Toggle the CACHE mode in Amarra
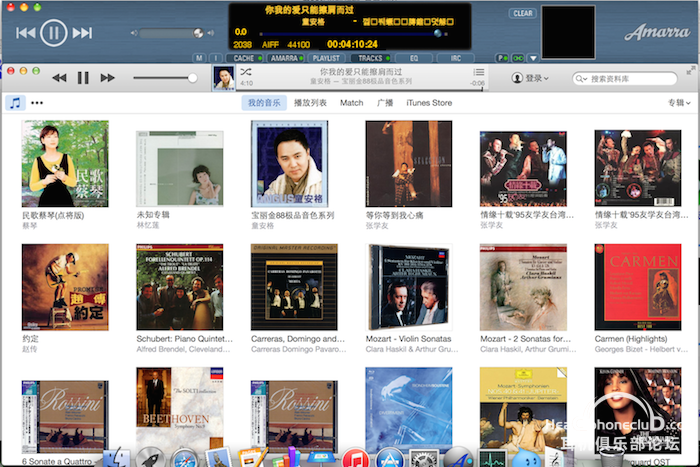 (245, 58)
